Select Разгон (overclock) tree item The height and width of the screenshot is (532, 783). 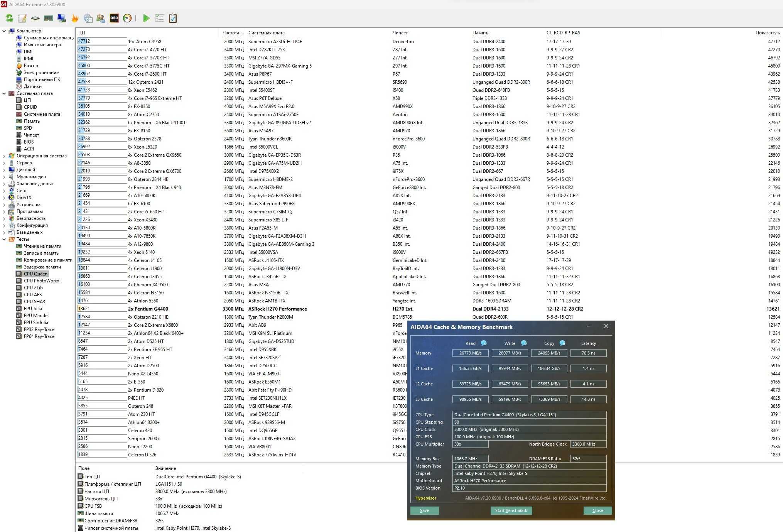point(31,66)
